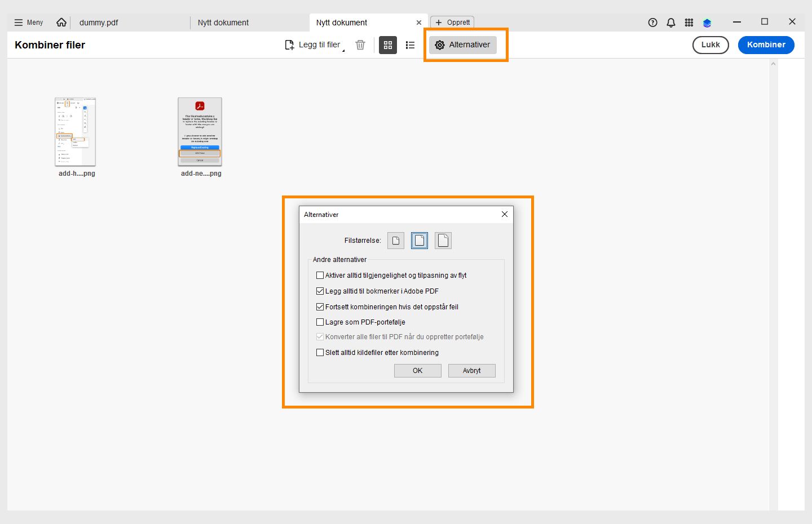Open the Legg til filer dropdown
The height and width of the screenshot is (524, 812).
tap(314, 45)
